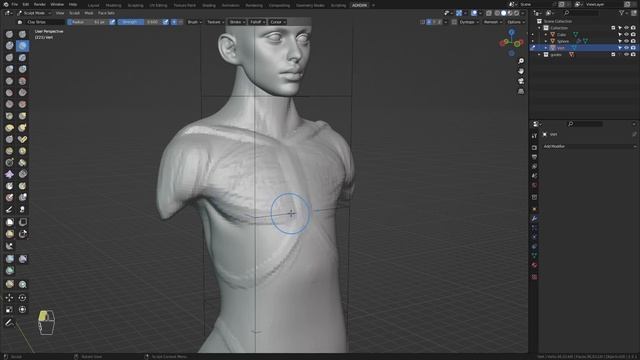Select the Draw sculpt brush
Screen dimensions: 640x360
(9, 34)
